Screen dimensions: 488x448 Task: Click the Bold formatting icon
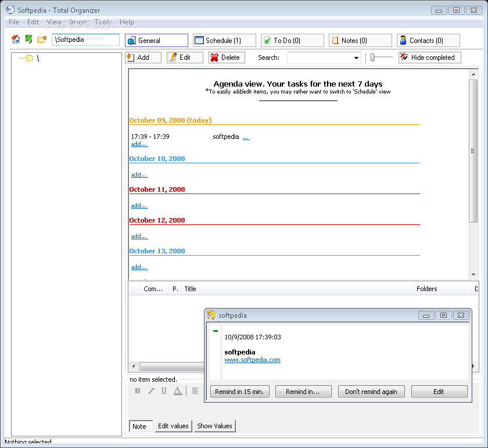(x=137, y=390)
